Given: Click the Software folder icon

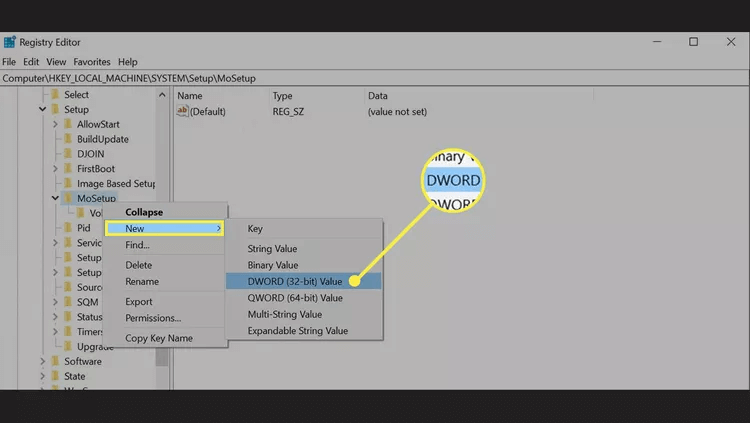Looking at the screenshot, I should [x=55, y=361].
